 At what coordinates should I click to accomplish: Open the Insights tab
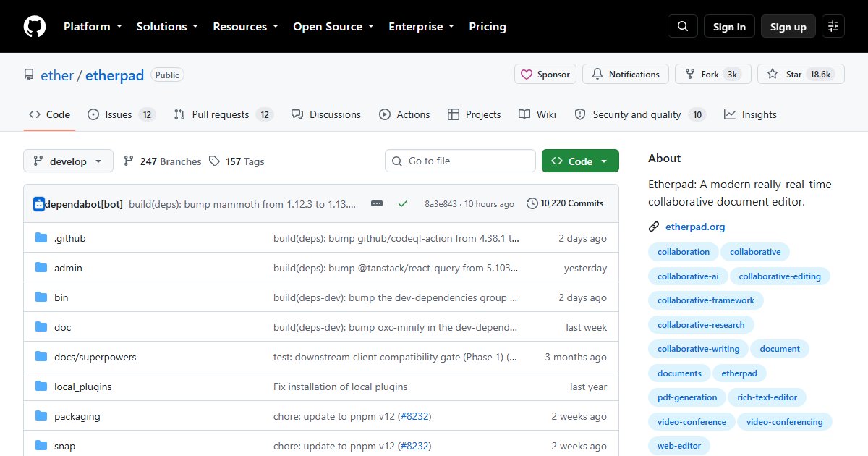click(750, 114)
